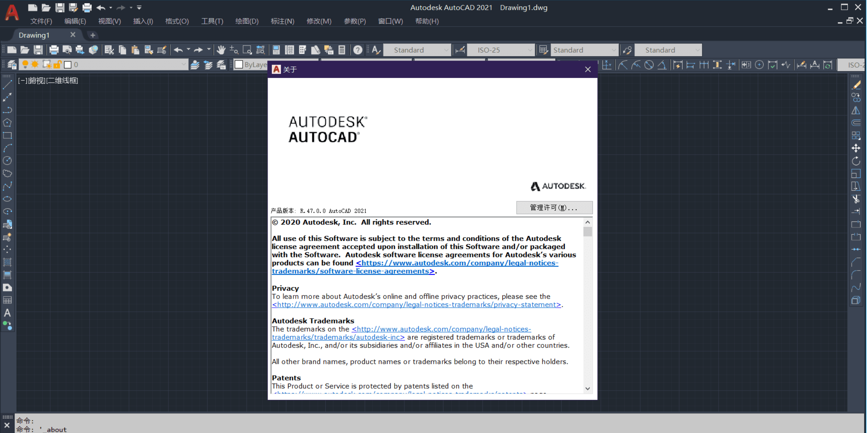
Task: Open the Table Style manager icon
Action: pyautogui.click(x=543, y=50)
